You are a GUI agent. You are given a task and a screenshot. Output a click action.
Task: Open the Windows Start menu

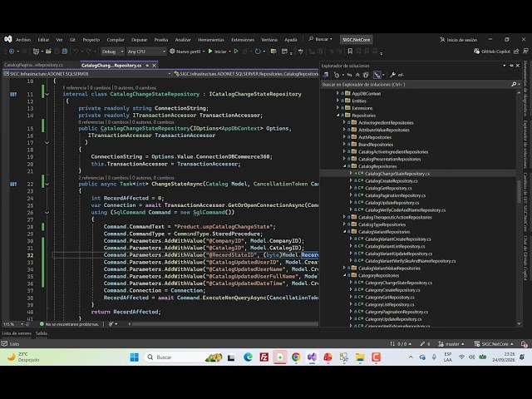(135, 357)
